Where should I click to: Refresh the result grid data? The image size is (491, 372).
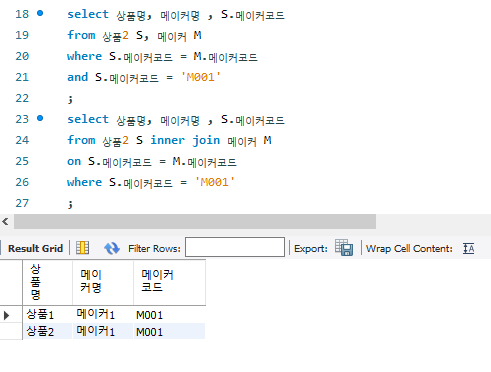click(112, 248)
